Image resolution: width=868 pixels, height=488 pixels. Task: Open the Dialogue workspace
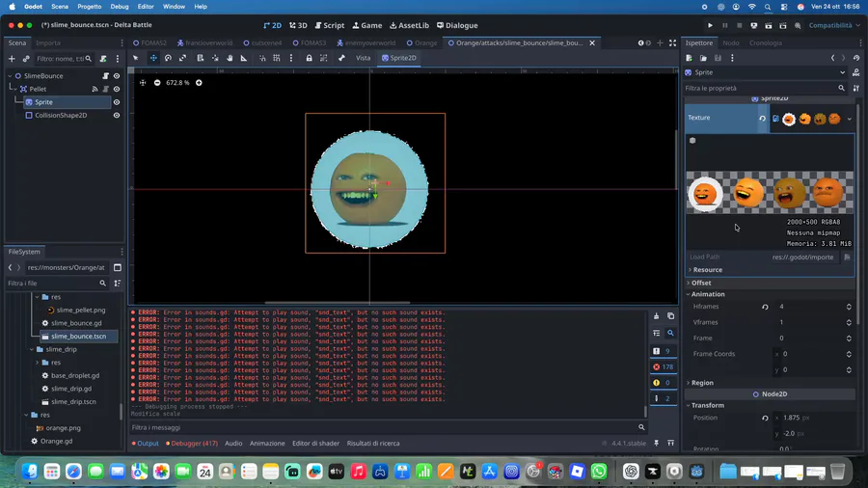(457, 25)
